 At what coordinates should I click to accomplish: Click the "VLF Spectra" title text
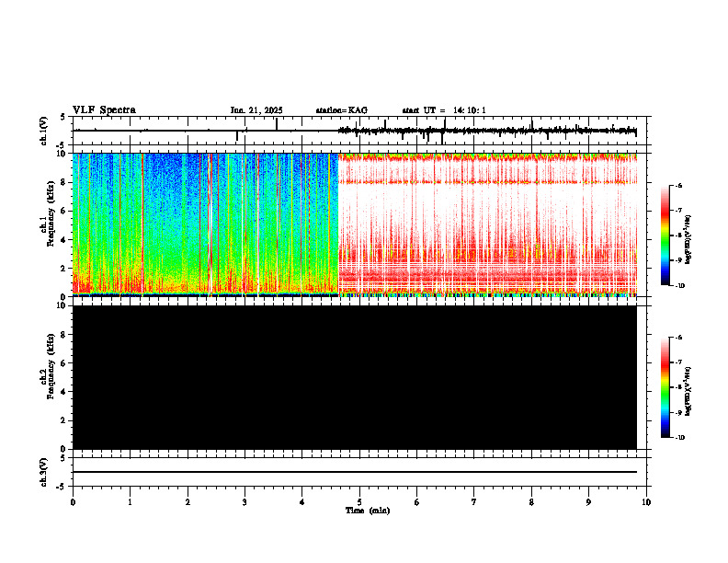coord(104,110)
